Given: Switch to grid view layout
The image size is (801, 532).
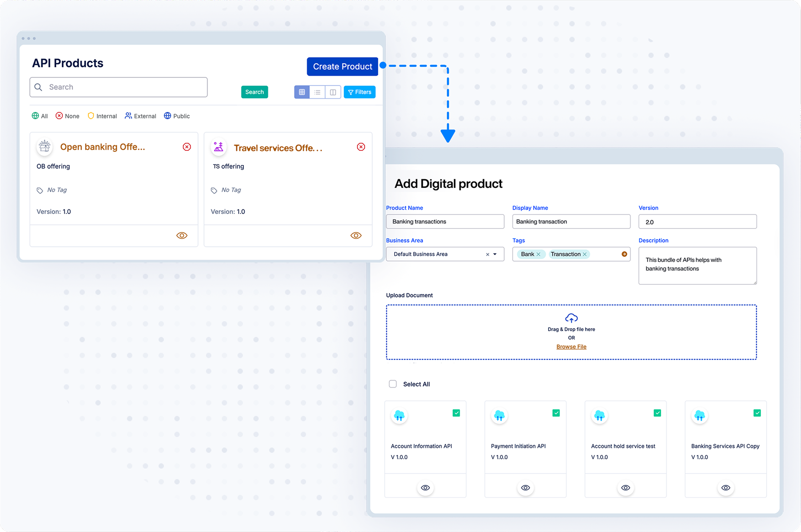Looking at the screenshot, I should click(x=302, y=92).
